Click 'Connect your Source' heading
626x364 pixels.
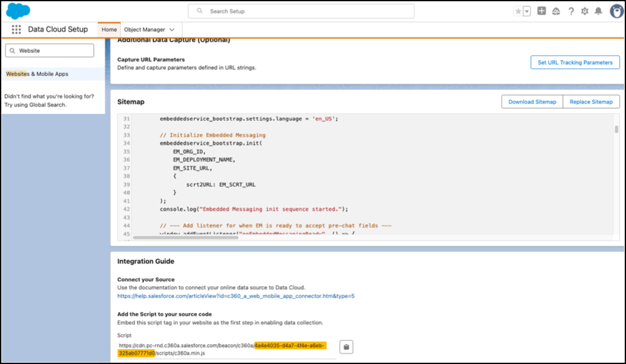(146, 279)
